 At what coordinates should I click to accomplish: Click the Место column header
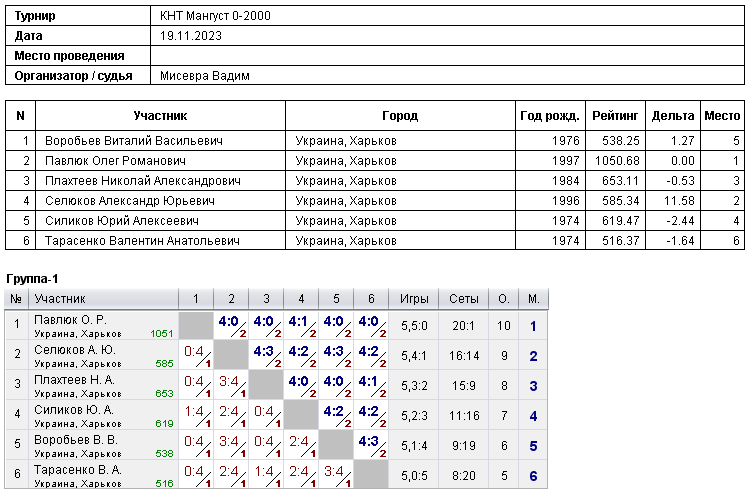(x=722, y=116)
